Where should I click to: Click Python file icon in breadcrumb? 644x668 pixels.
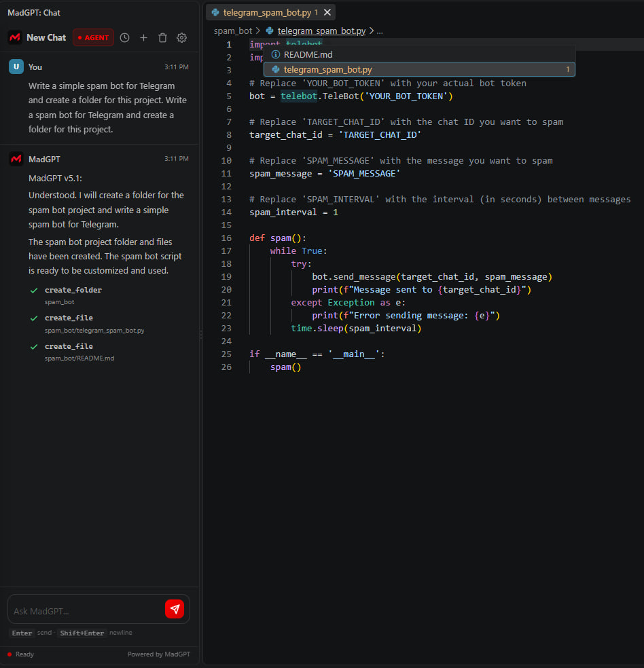coord(270,31)
